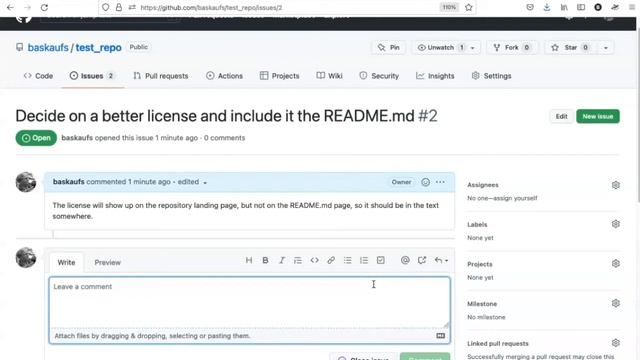The height and width of the screenshot is (360, 640).
Task: Open the Pull requests tab
Action: pos(161,76)
